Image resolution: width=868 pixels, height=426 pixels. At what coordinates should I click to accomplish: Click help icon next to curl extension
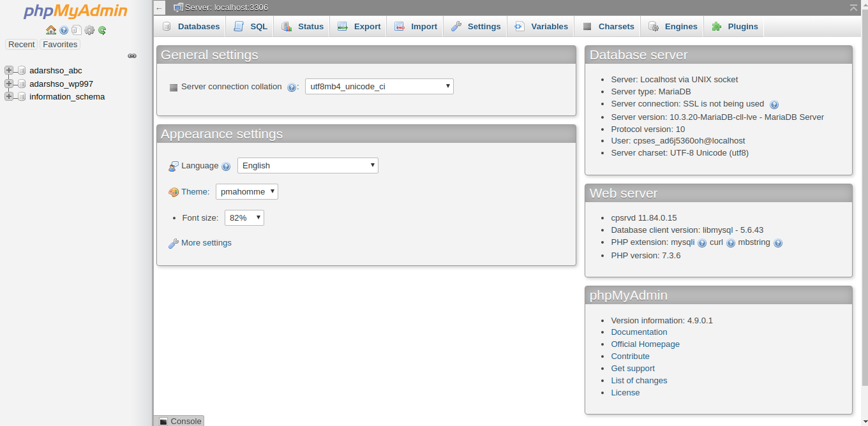point(731,243)
